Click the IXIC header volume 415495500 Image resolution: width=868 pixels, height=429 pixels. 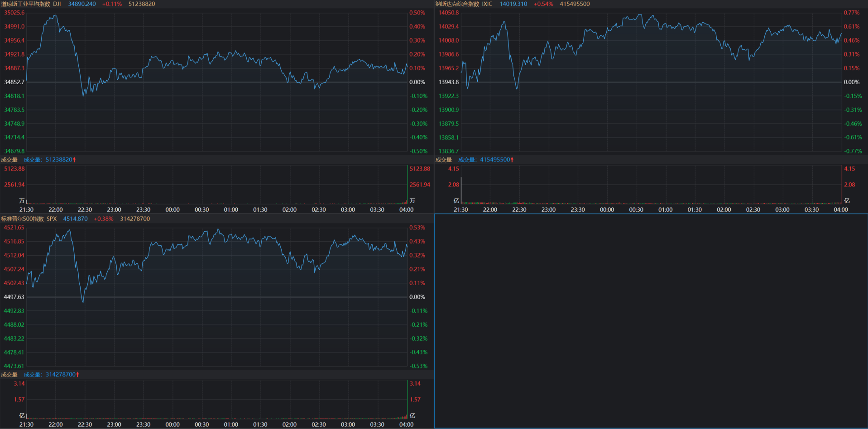point(575,4)
